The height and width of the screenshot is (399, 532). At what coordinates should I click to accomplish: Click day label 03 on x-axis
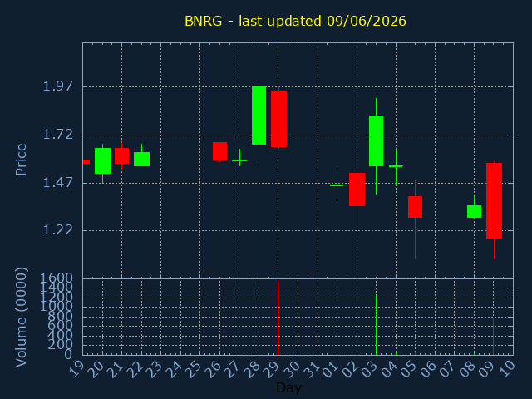point(372,369)
